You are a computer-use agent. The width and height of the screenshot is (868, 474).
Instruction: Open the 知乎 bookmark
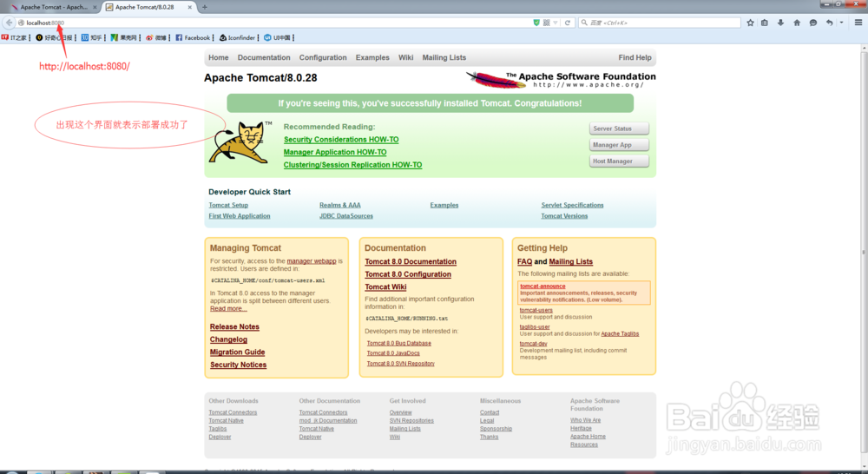[92, 37]
